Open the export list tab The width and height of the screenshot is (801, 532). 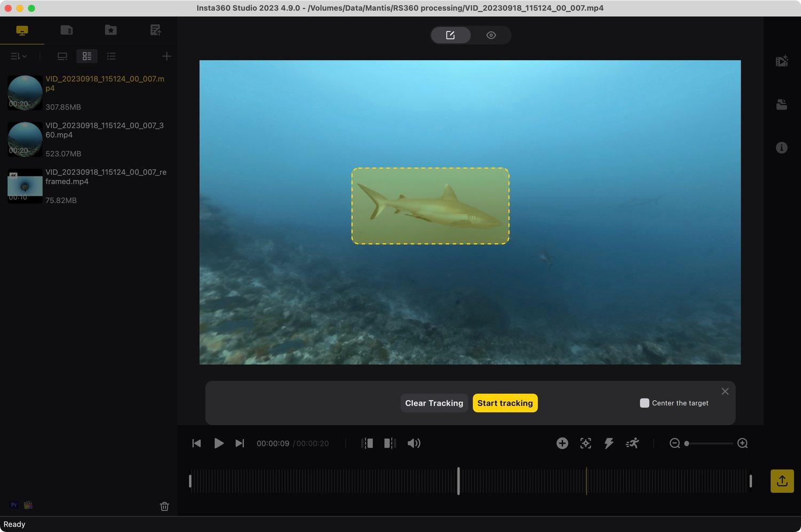[x=155, y=30]
